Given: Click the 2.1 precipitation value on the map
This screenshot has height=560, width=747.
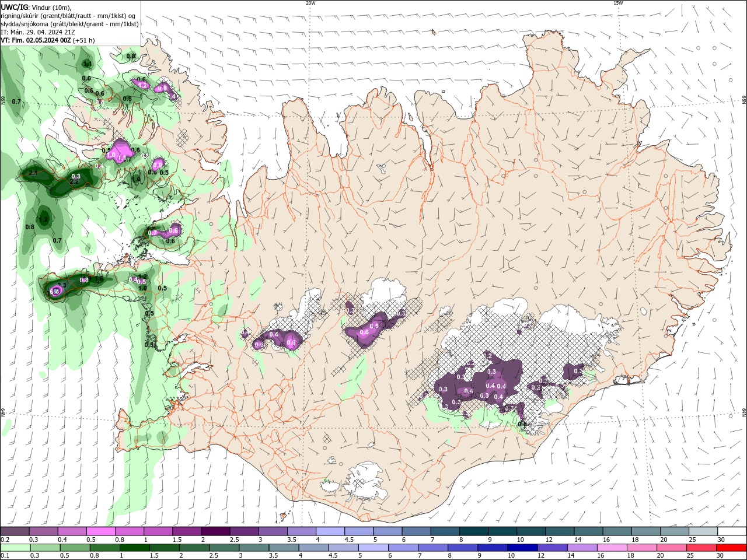Looking at the screenshot, I should [x=33, y=173].
